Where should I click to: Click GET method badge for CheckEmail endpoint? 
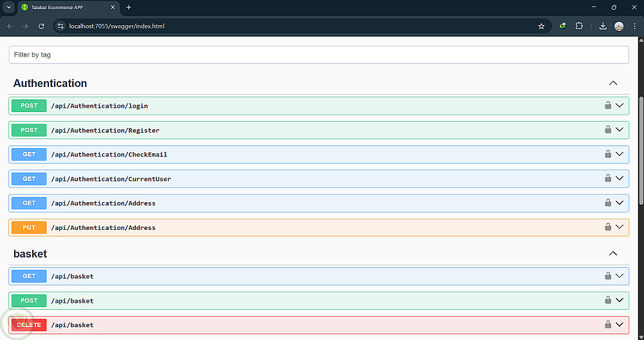(29, 155)
